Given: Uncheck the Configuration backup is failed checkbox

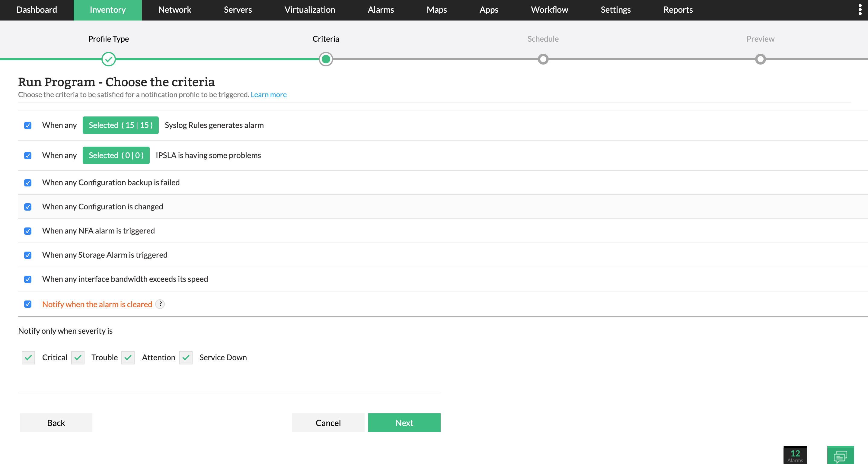Looking at the screenshot, I should (28, 183).
